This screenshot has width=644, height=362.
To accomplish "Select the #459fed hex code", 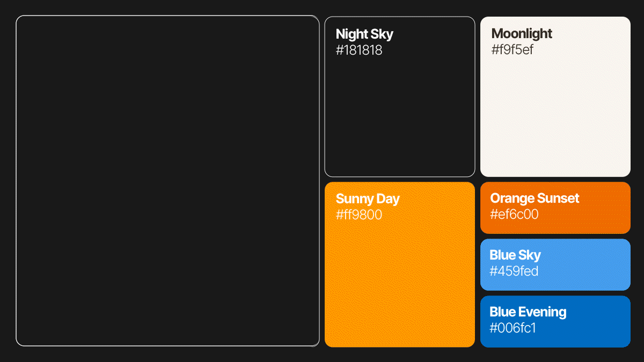I will [514, 271].
